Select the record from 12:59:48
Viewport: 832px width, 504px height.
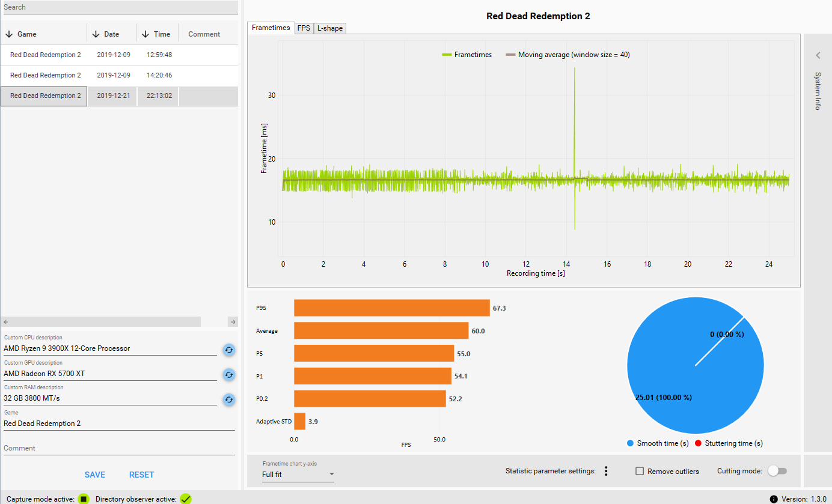(x=119, y=55)
